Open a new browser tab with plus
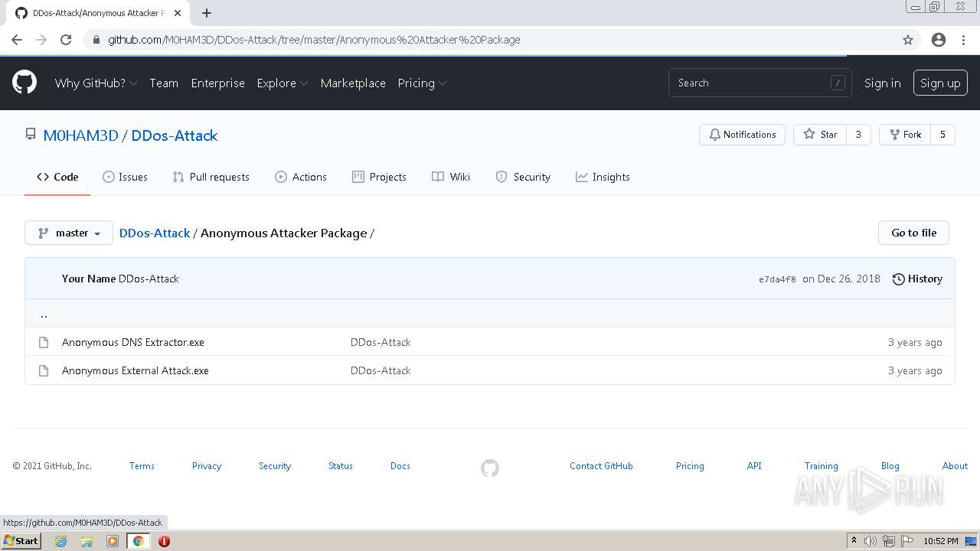 (207, 13)
